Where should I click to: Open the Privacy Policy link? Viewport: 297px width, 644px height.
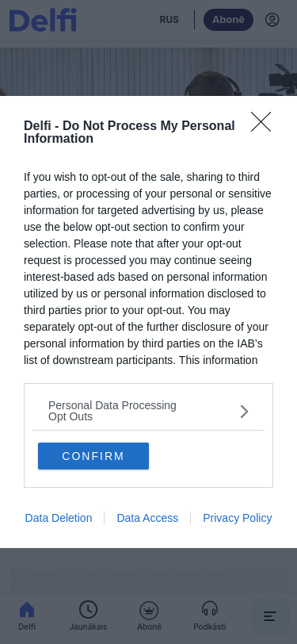(238, 518)
